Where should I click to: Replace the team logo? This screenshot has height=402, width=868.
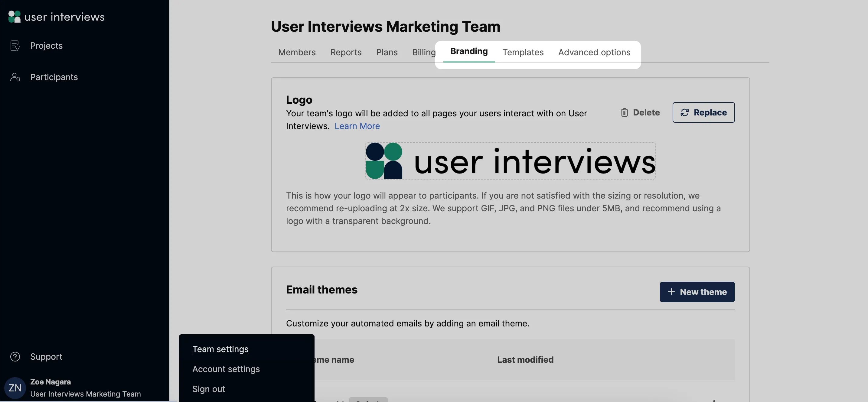(703, 112)
